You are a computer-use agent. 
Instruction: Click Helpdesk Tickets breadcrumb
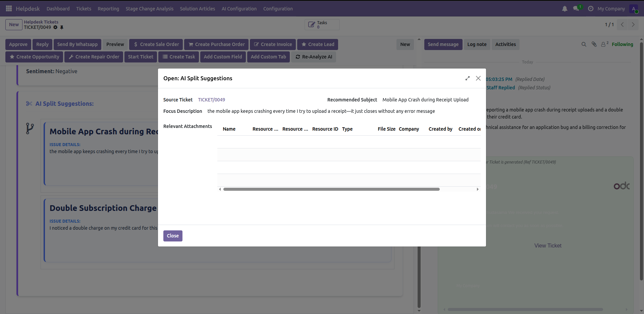[x=41, y=22]
